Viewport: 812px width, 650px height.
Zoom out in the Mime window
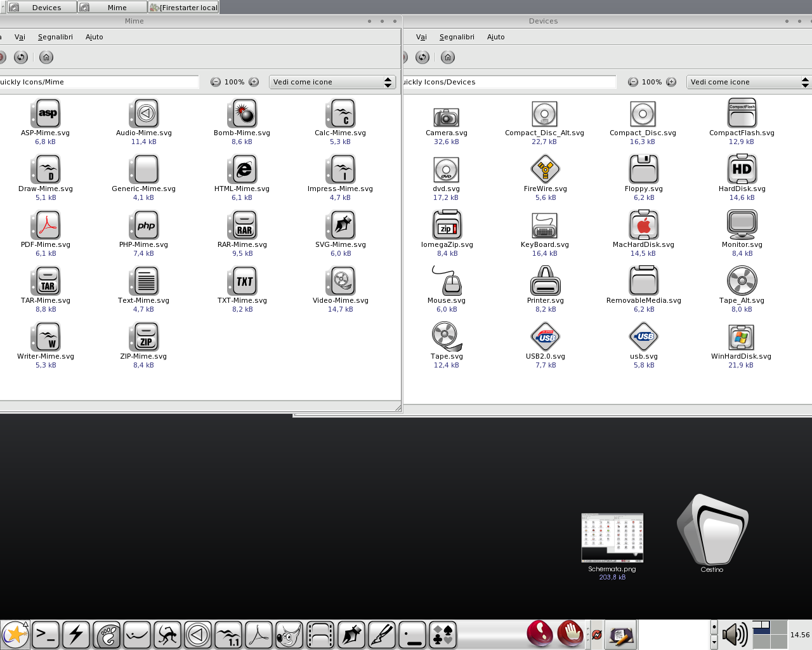[216, 82]
